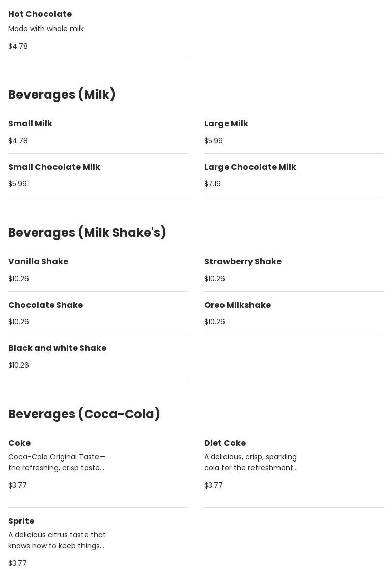
Task: Click the Small Chocolate Milk item
Action: pyautogui.click(x=54, y=167)
